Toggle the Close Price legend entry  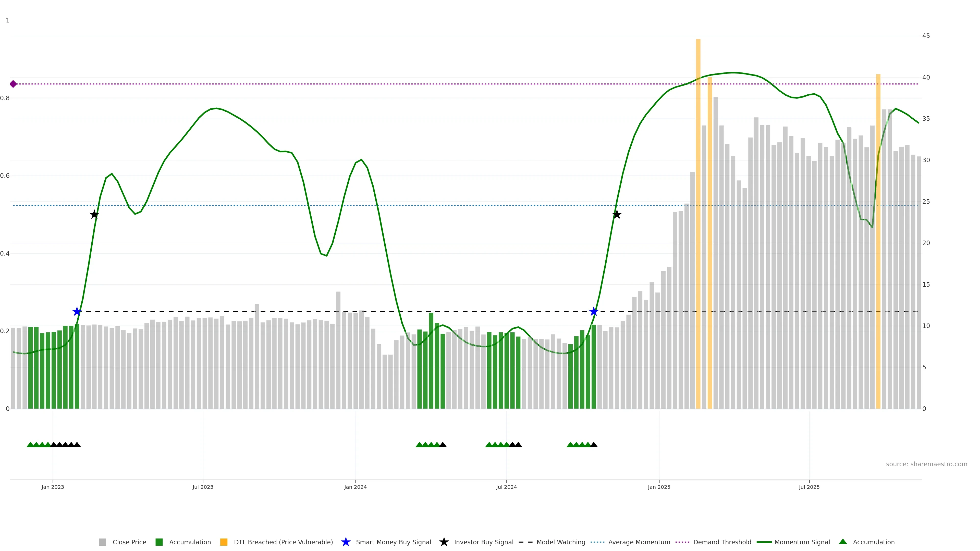[129, 542]
